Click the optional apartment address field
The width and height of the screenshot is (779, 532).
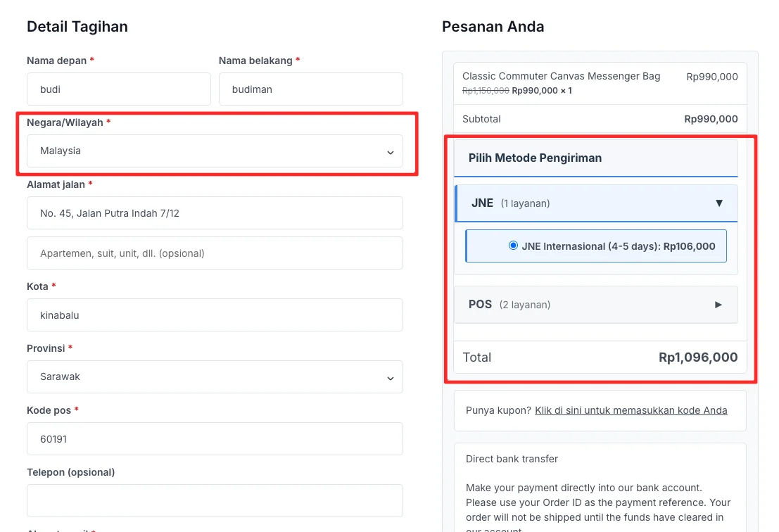(215, 252)
